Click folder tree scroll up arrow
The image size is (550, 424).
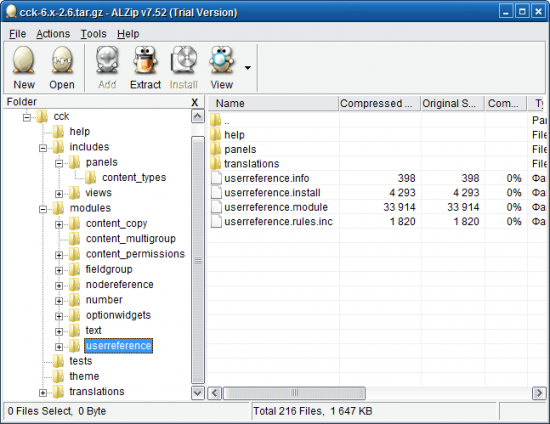[198, 116]
